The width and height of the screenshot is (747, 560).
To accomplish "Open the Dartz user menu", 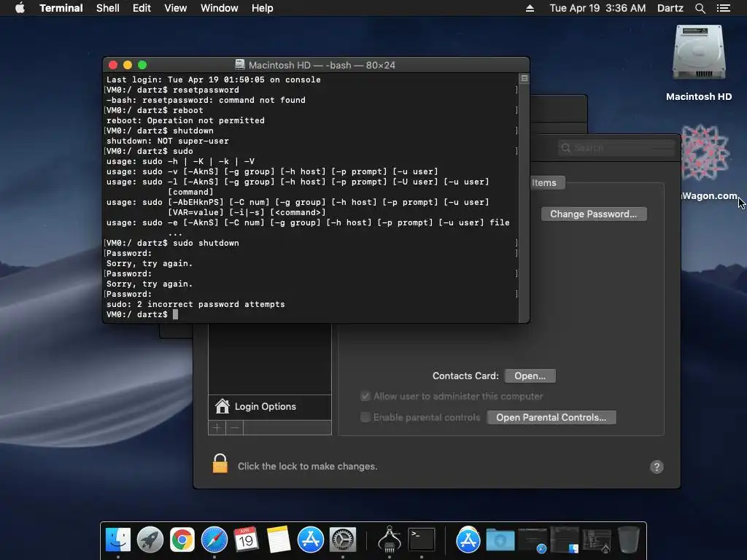I will tap(670, 8).
